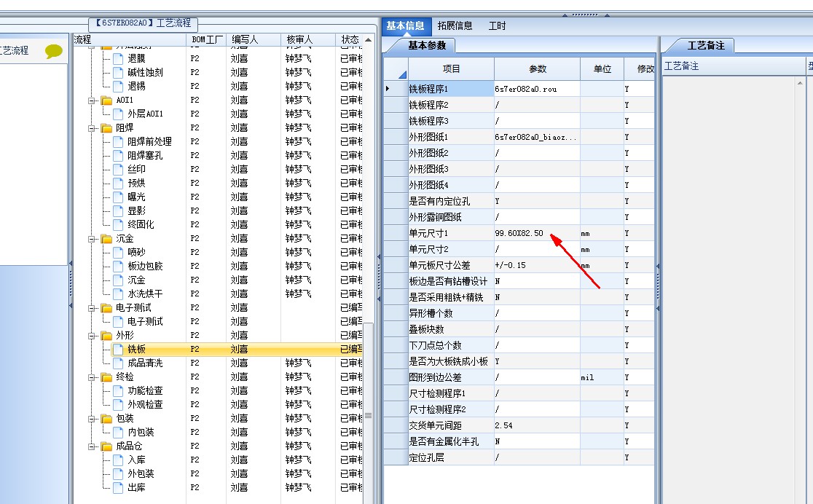Collapse the 外形 tree node

(x=92, y=336)
